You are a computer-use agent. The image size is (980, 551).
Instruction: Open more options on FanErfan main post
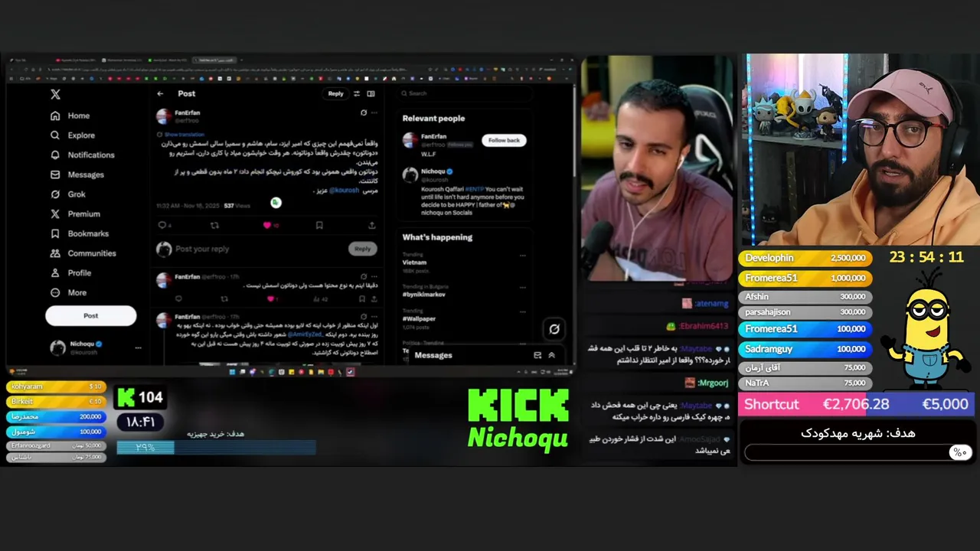[374, 112]
